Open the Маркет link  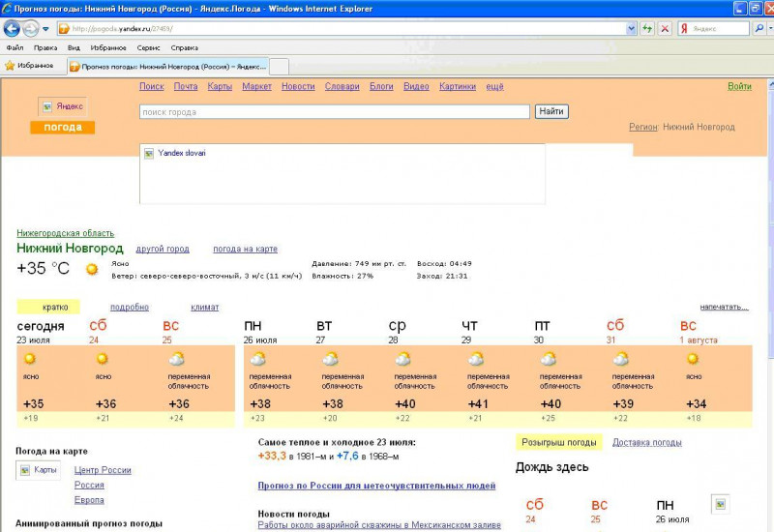click(256, 86)
